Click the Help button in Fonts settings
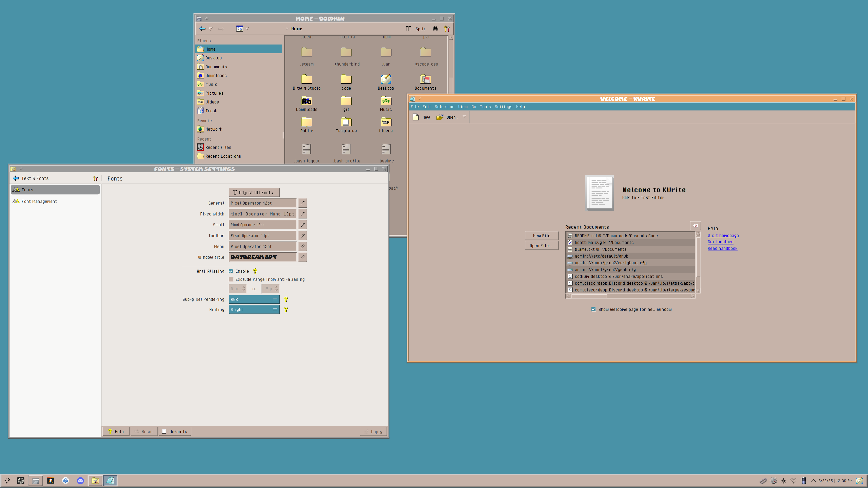Screen dimensions: 868x488 tap(116, 432)
